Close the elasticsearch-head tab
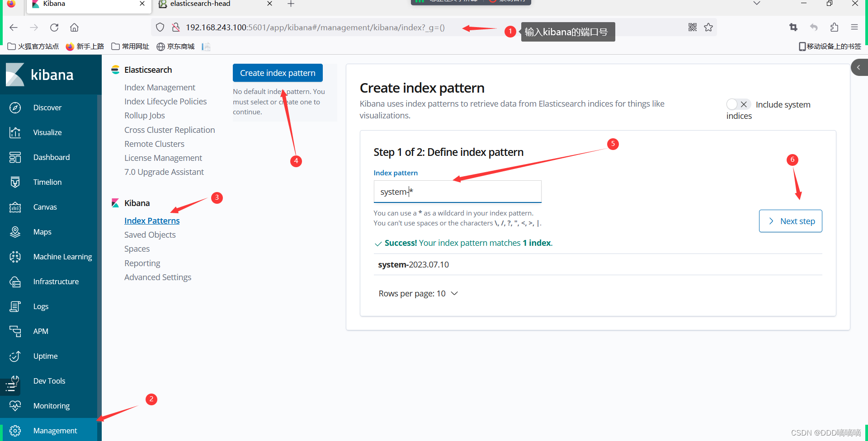This screenshot has height=441, width=868. [270, 4]
